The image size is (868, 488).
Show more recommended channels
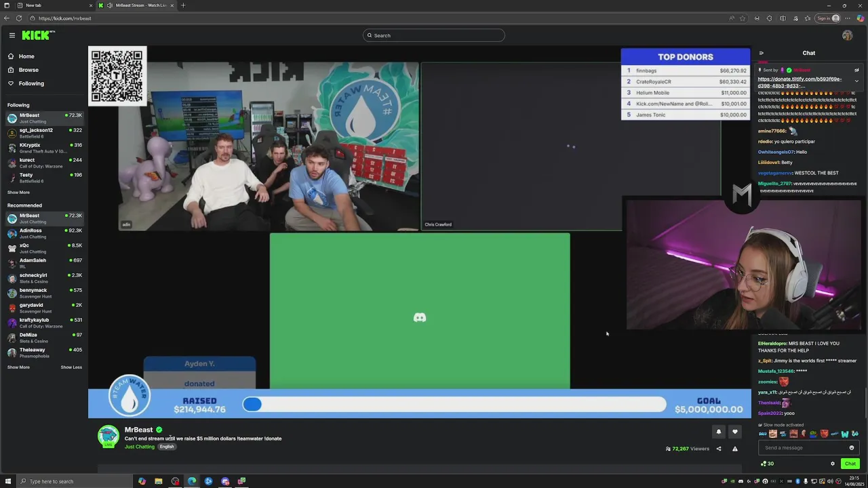18,367
